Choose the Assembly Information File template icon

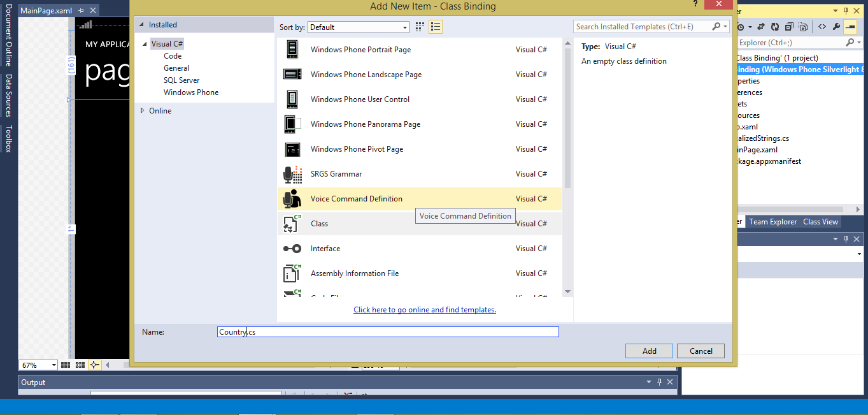(292, 273)
